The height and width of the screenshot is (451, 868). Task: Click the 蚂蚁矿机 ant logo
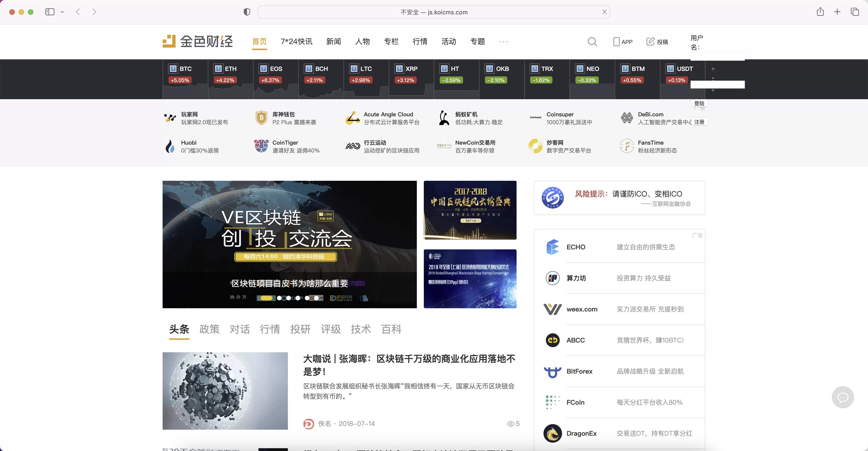(444, 118)
